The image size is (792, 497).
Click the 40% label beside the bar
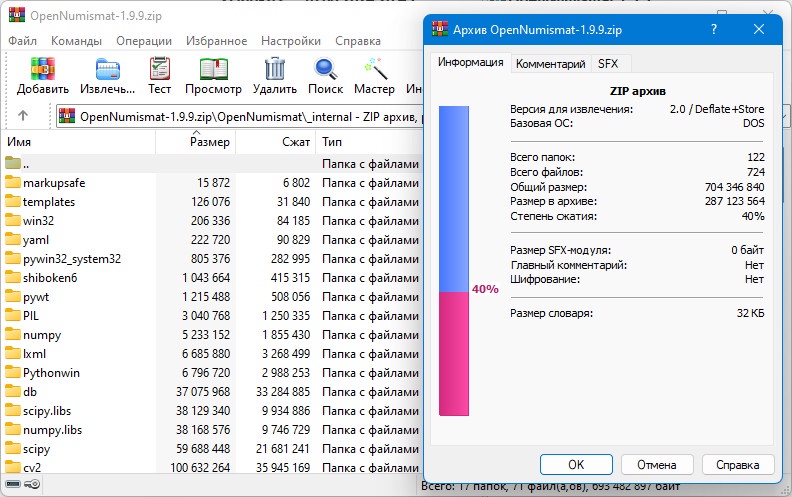tap(485, 289)
